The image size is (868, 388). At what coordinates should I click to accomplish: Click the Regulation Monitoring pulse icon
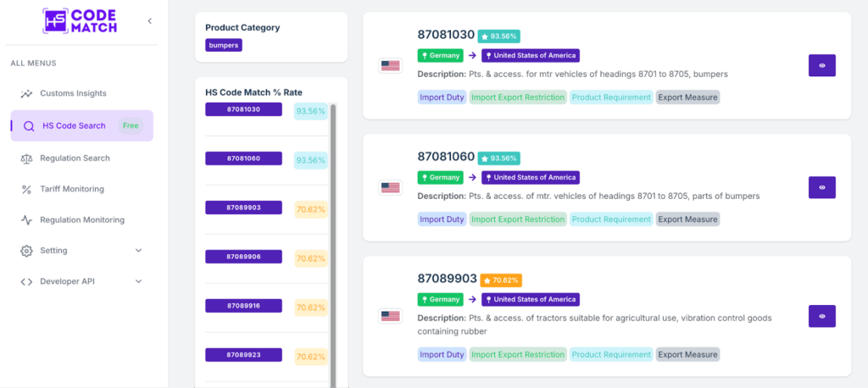[x=26, y=220]
